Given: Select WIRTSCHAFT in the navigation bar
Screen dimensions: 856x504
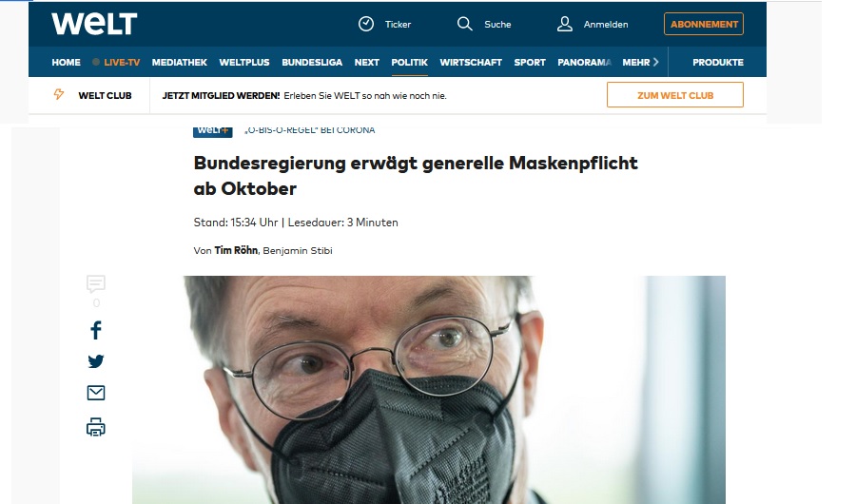Looking at the screenshot, I should click(x=471, y=62).
